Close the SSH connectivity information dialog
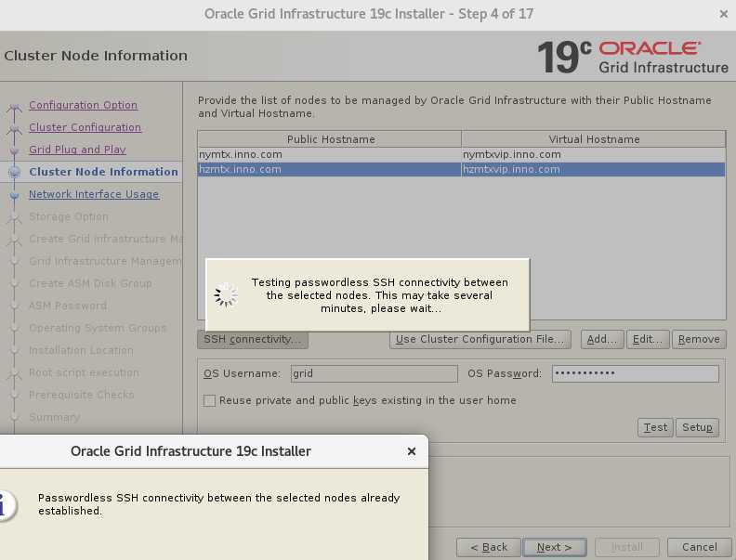736x560 pixels. (412, 451)
